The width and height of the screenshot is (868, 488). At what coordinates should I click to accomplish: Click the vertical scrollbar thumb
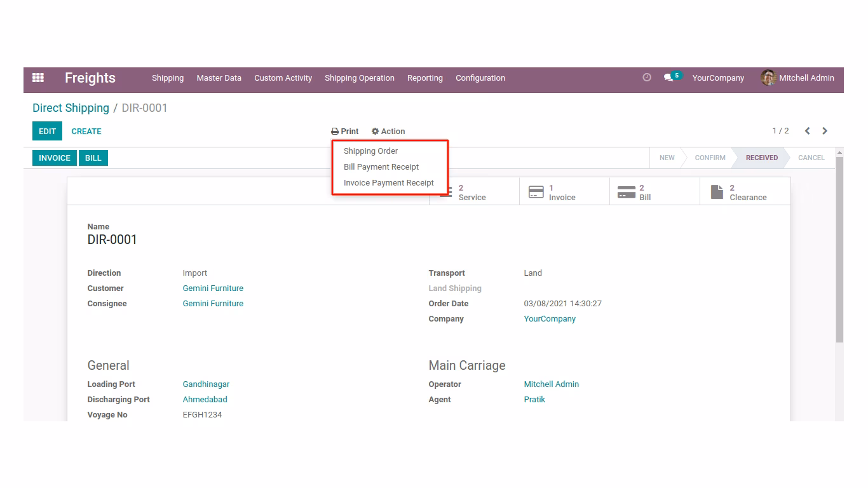tap(839, 250)
